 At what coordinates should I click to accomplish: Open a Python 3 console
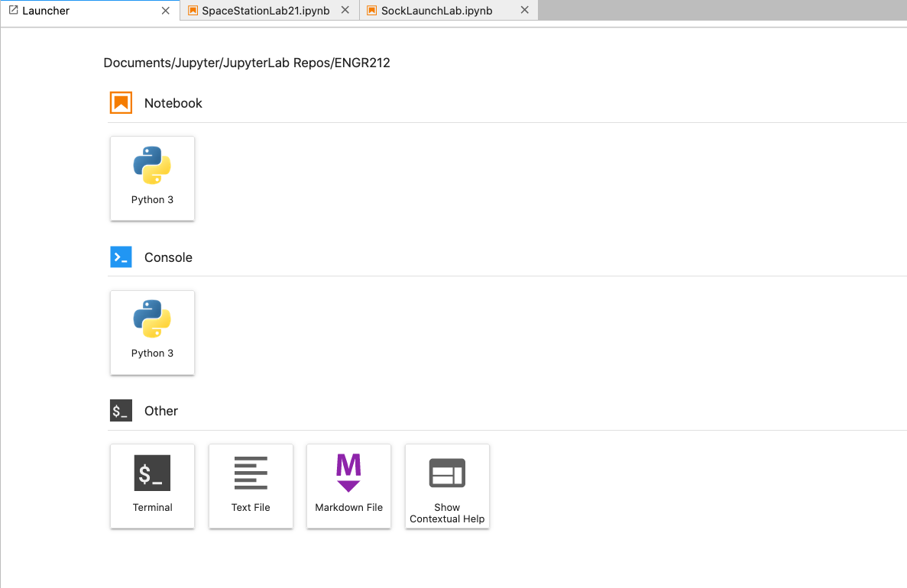point(152,332)
